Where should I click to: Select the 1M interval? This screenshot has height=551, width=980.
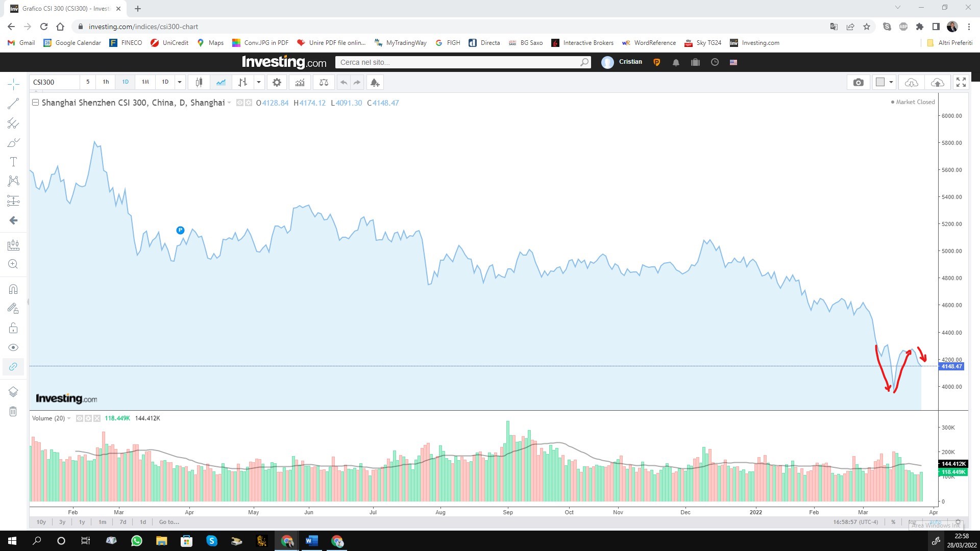(x=145, y=82)
